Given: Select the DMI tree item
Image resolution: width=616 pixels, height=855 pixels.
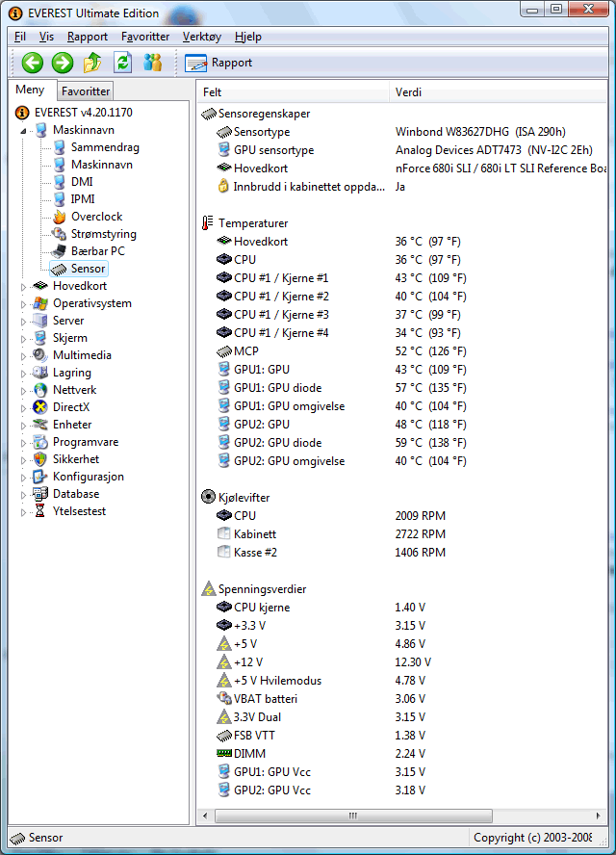Looking at the screenshot, I should click(x=82, y=182).
